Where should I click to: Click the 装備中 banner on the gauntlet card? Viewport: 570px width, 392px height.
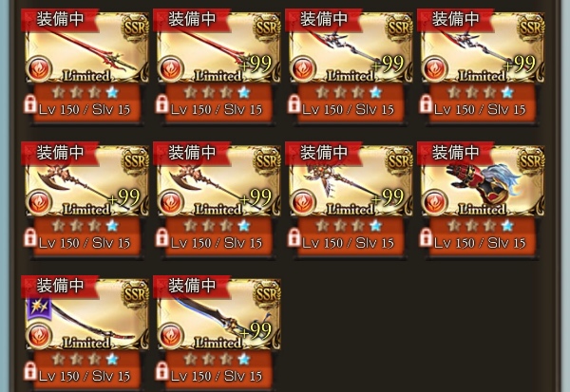pos(455,153)
